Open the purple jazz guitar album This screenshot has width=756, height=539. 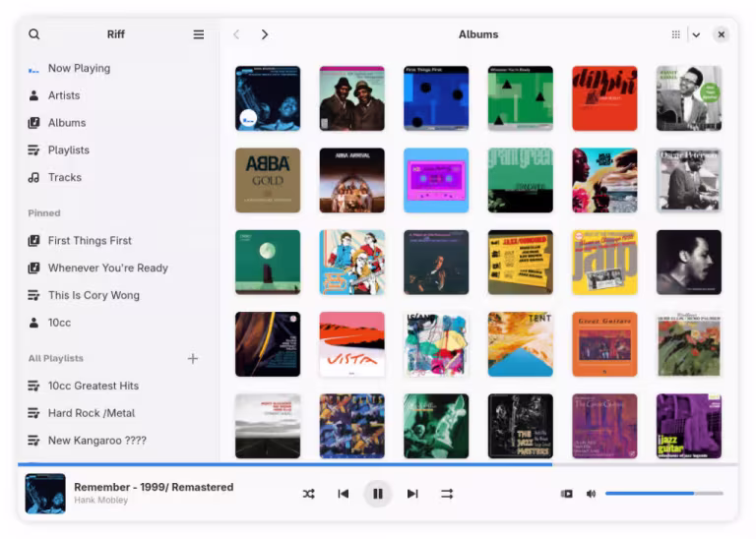pos(689,426)
